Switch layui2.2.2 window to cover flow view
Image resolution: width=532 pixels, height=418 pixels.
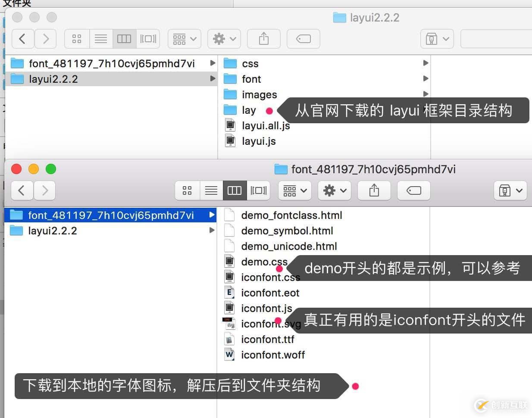pos(148,39)
